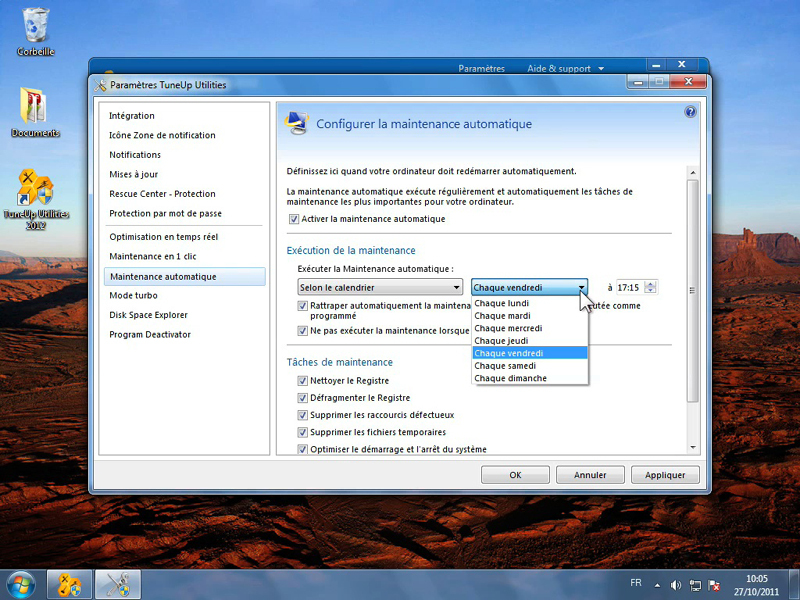The width and height of the screenshot is (800, 600).
Task: Open Paramètres in the background window
Action: (481, 68)
